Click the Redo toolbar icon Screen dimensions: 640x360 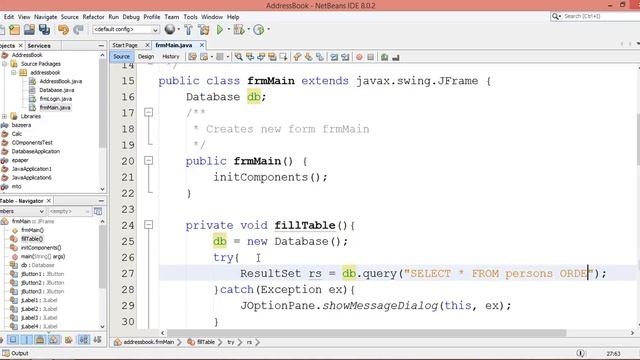pyautogui.click(x=78, y=30)
